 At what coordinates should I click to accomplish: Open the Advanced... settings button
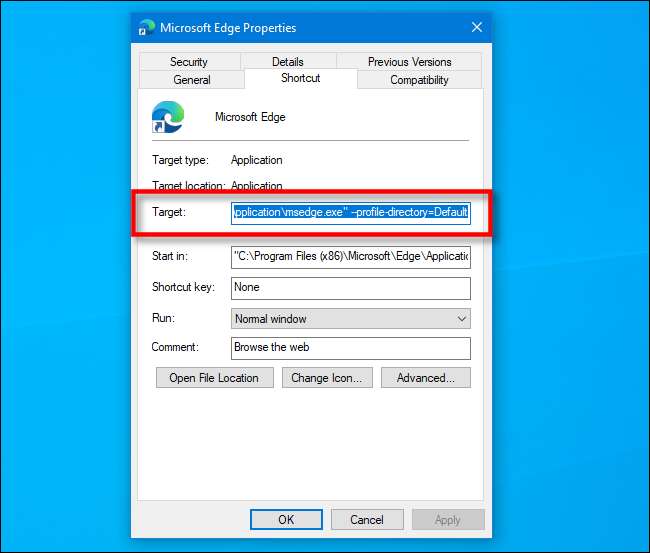click(x=426, y=378)
